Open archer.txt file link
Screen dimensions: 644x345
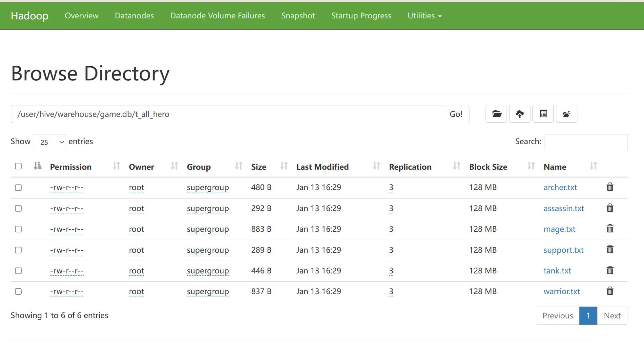pyautogui.click(x=560, y=187)
